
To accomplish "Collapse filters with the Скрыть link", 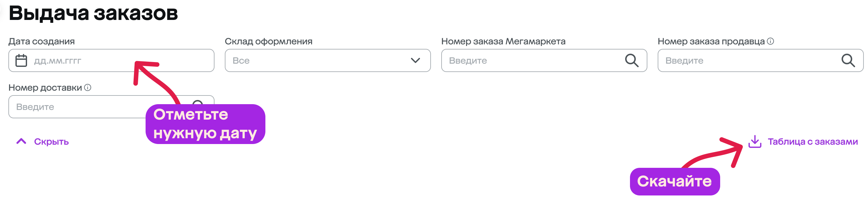I will 51,141.
